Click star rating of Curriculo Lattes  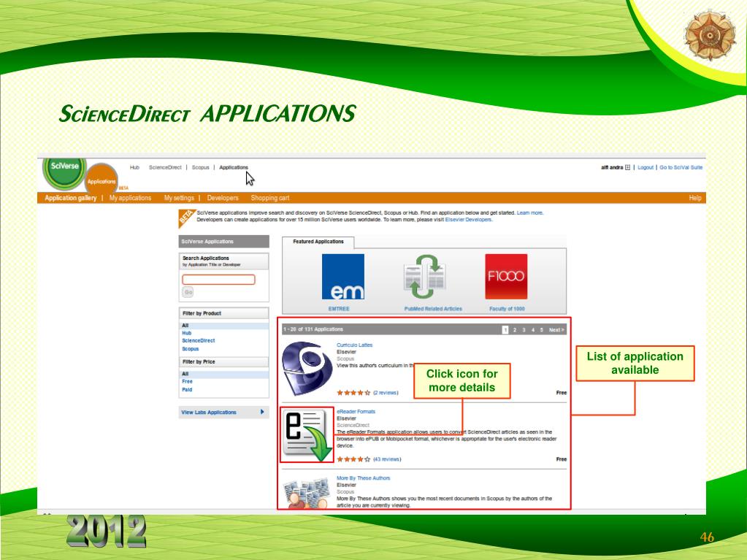(x=353, y=393)
